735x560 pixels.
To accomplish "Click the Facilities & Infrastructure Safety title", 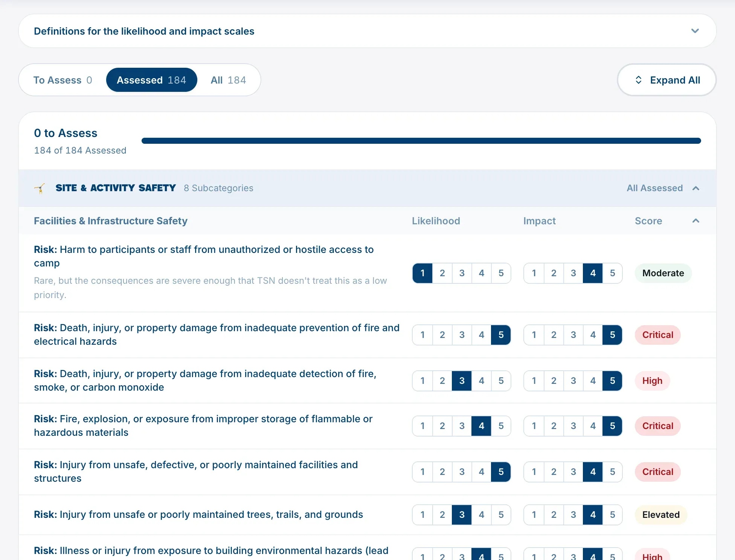I will coord(111,221).
